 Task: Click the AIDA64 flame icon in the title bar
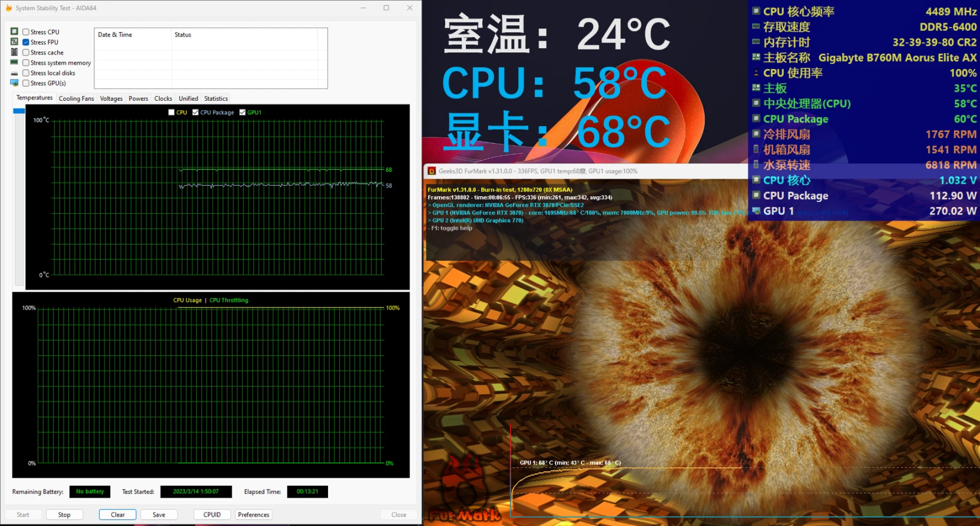[x=8, y=8]
